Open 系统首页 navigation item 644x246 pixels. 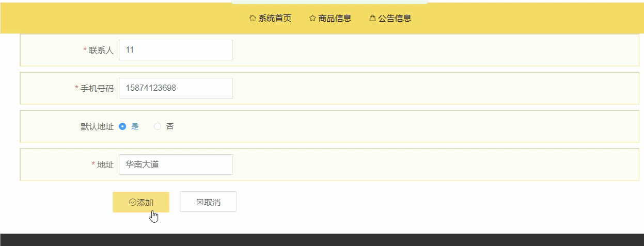270,19
